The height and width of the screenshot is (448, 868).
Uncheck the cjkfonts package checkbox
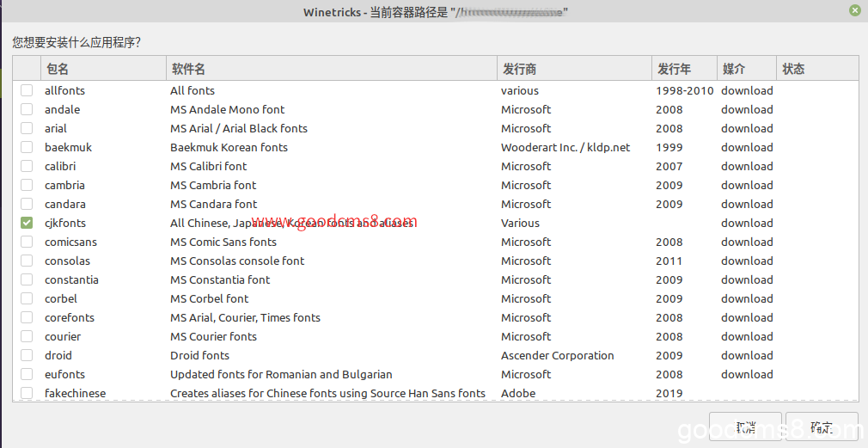point(27,223)
